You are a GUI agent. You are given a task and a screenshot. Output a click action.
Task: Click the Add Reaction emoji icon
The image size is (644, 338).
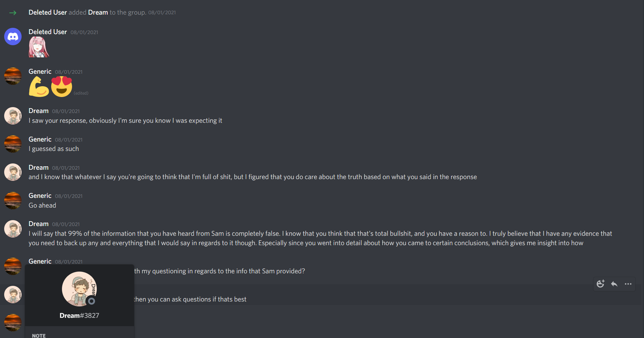click(600, 284)
